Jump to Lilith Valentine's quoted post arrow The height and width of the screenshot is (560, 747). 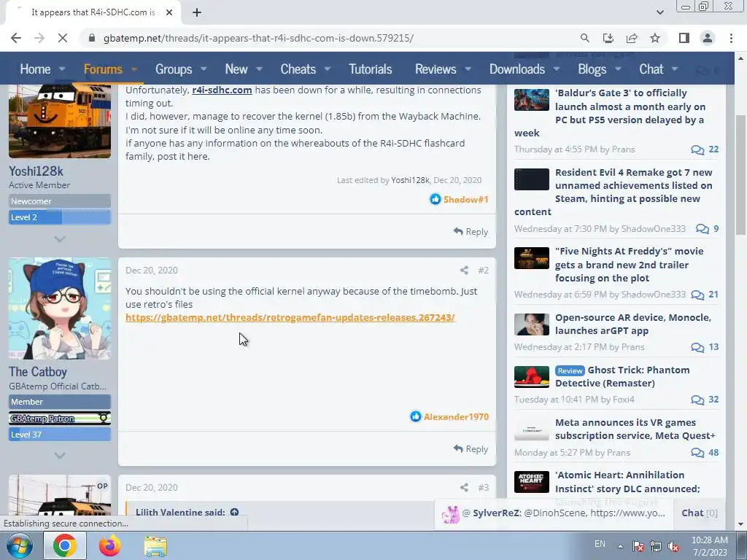coord(234,513)
